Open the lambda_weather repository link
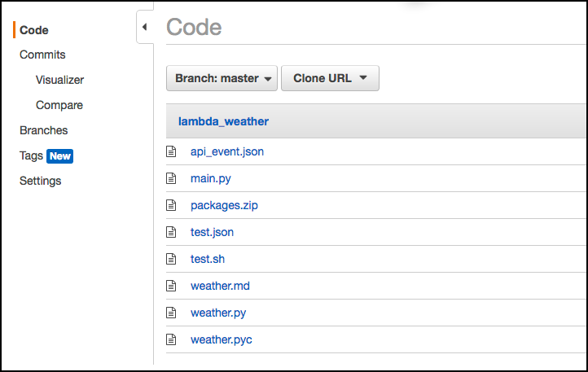 coord(223,121)
